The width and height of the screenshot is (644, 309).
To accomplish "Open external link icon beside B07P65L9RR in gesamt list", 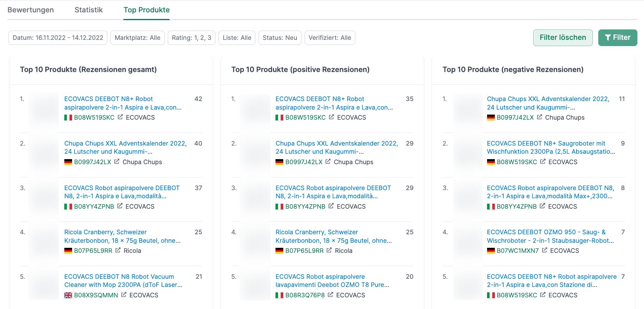I will [118, 250].
